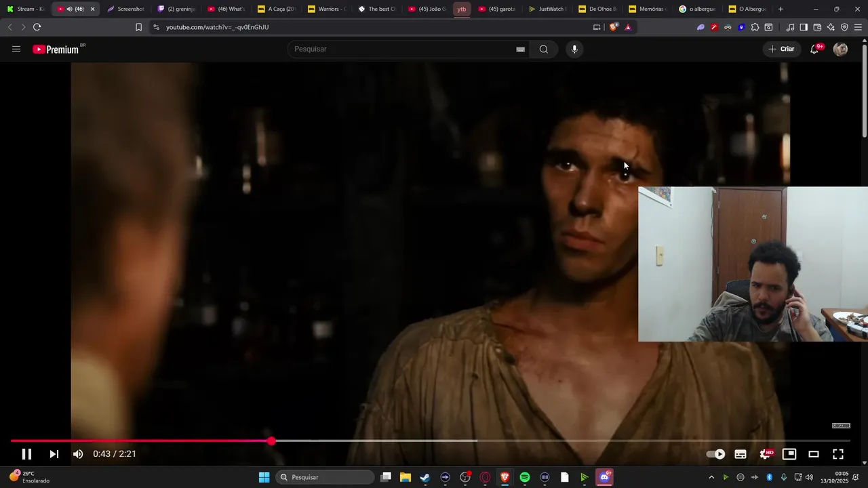Open Brave Shields lion icon

point(614,27)
